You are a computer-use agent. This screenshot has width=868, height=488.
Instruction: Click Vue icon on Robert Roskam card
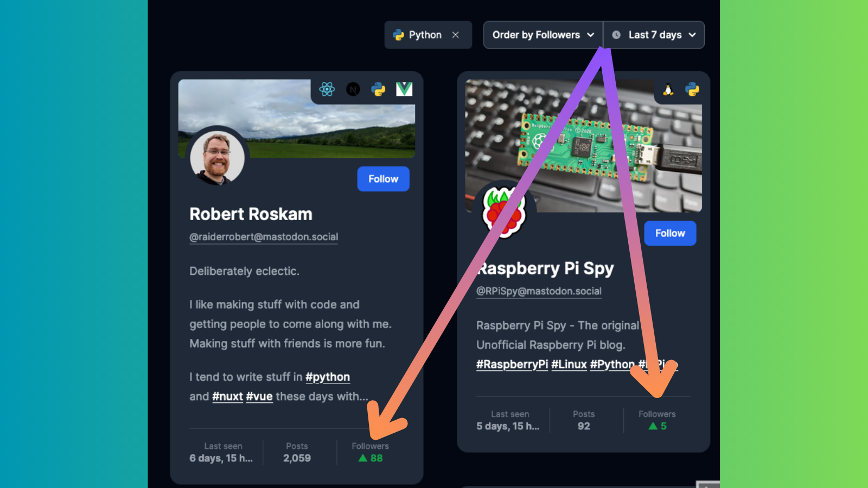(404, 89)
